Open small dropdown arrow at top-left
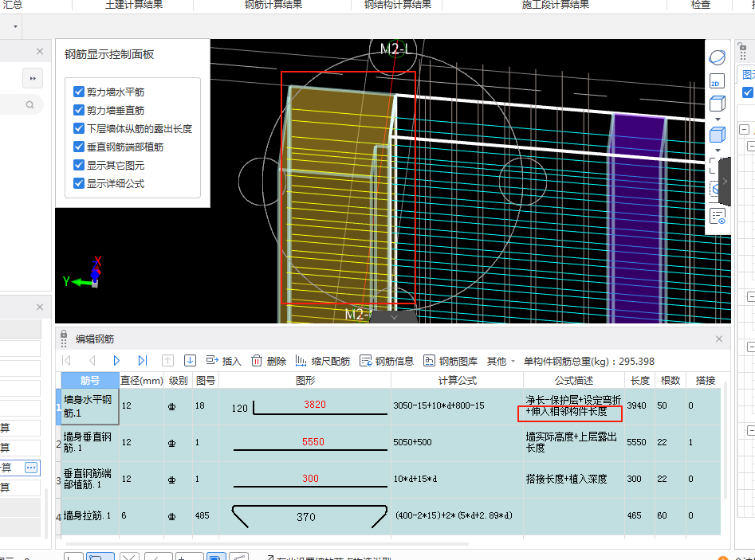The image size is (755, 560). [x=15, y=26]
